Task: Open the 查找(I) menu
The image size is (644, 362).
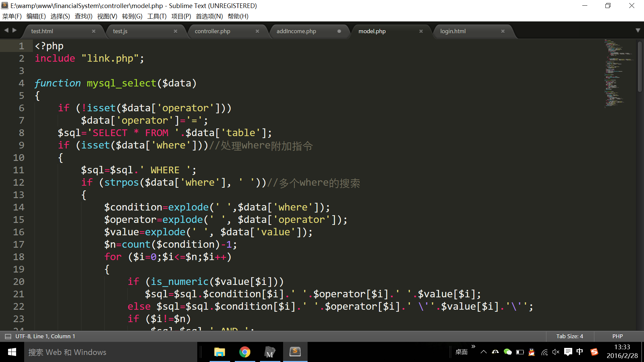Action: pyautogui.click(x=84, y=16)
